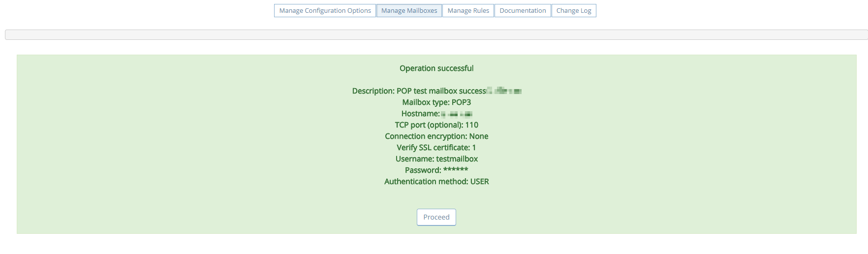This screenshot has width=868, height=254.
Task: Click the 110 port number value
Action: tap(471, 125)
